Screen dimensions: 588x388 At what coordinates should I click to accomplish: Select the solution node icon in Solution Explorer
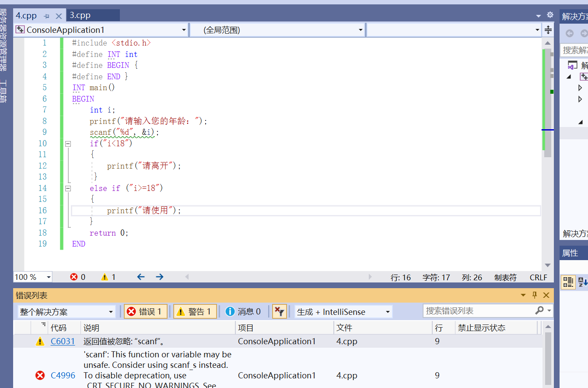pyautogui.click(x=573, y=66)
